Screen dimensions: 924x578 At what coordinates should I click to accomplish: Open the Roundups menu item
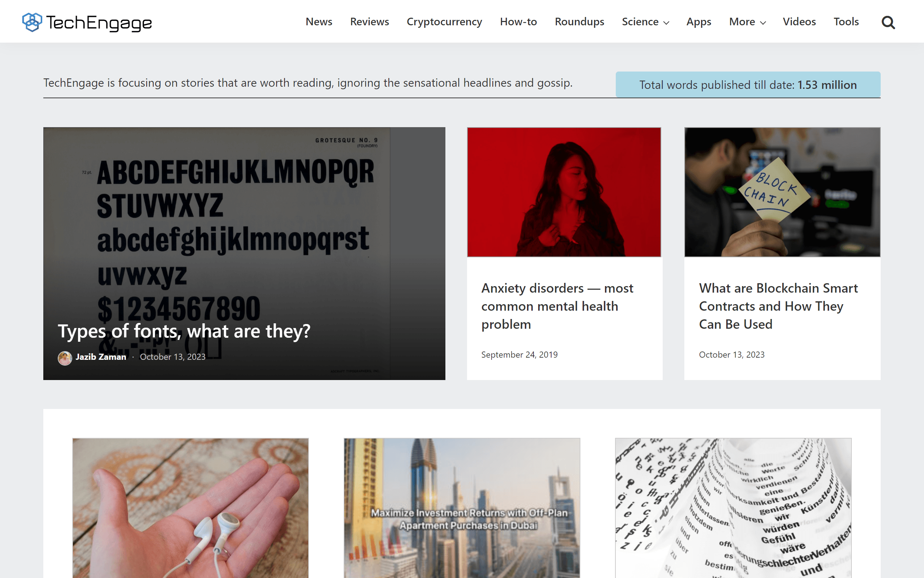(579, 22)
